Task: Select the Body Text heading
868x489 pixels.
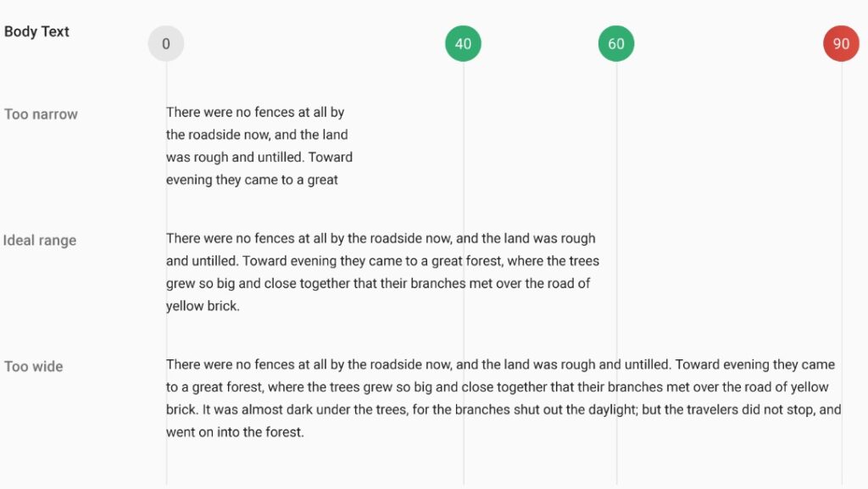Action: [x=36, y=31]
